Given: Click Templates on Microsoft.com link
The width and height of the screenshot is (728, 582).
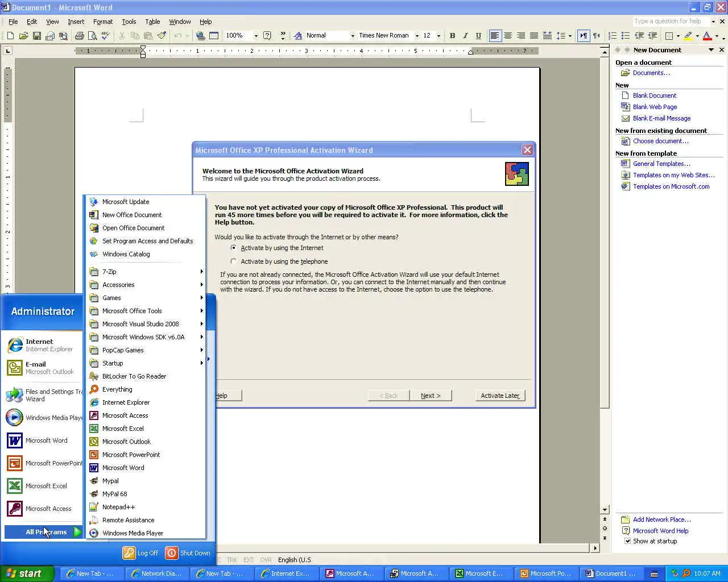Looking at the screenshot, I should tap(671, 186).
